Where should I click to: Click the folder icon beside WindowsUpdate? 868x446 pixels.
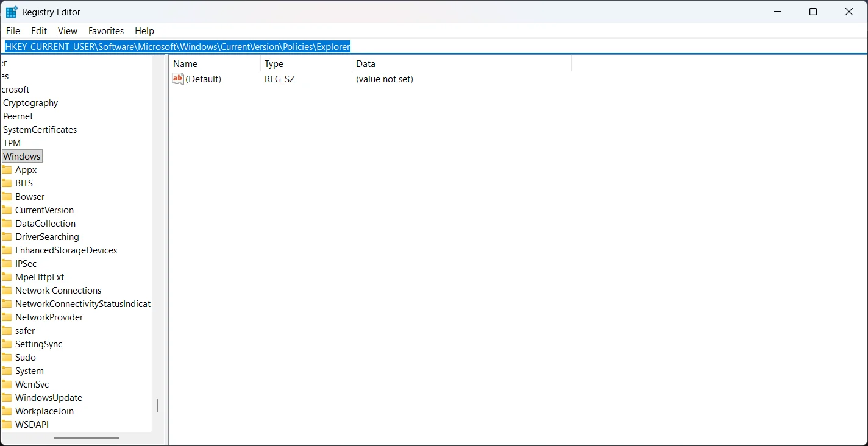[x=7, y=397]
